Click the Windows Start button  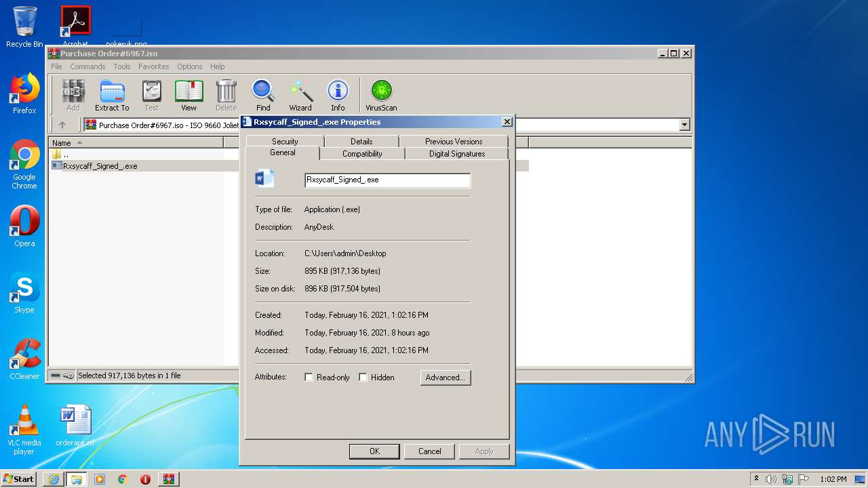click(18, 479)
